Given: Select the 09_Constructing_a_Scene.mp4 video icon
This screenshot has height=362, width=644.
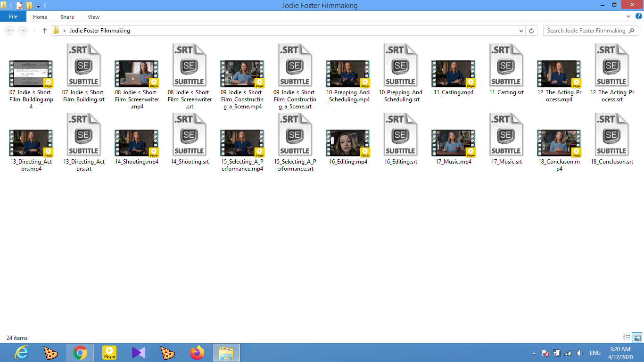Looking at the screenshot, I should point(242,74).
